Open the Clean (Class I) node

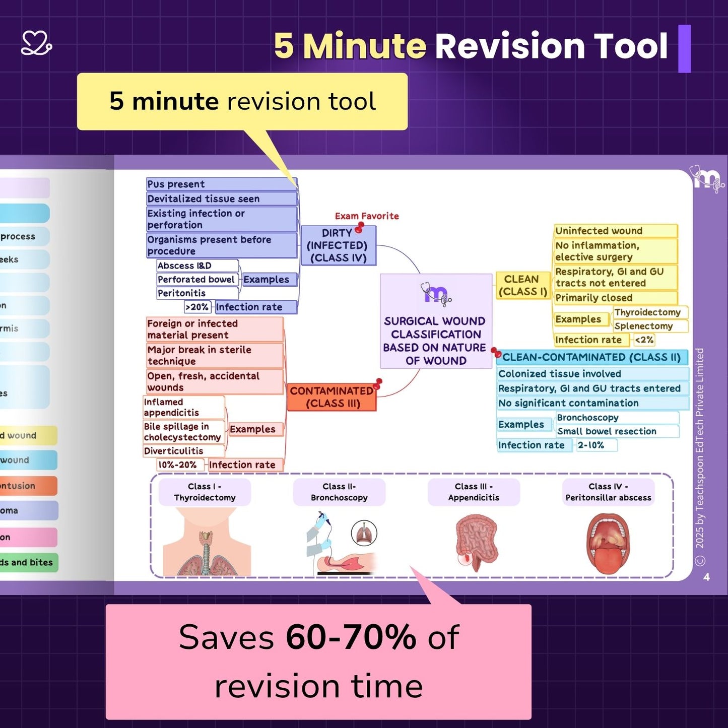[x=522, y=286]
